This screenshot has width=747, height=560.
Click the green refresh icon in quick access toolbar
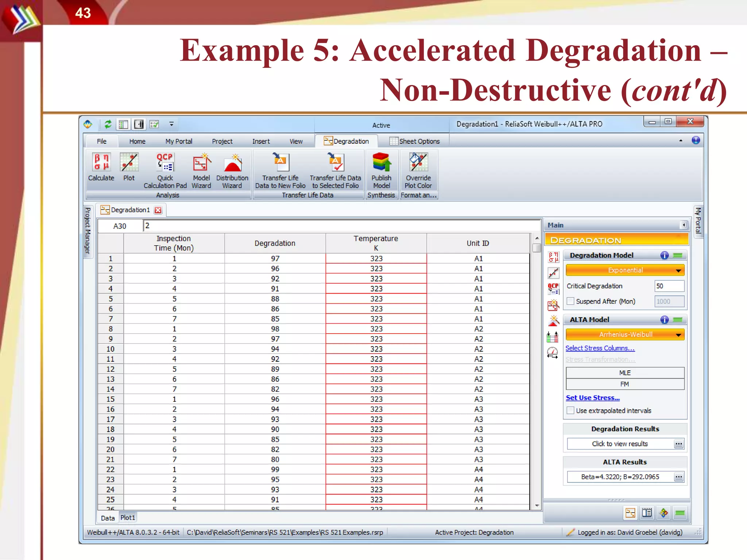click(108, 124)
